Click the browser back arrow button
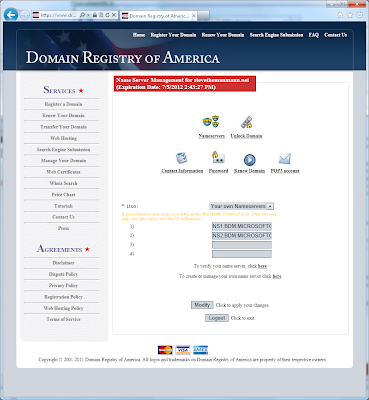 (11, 15)
